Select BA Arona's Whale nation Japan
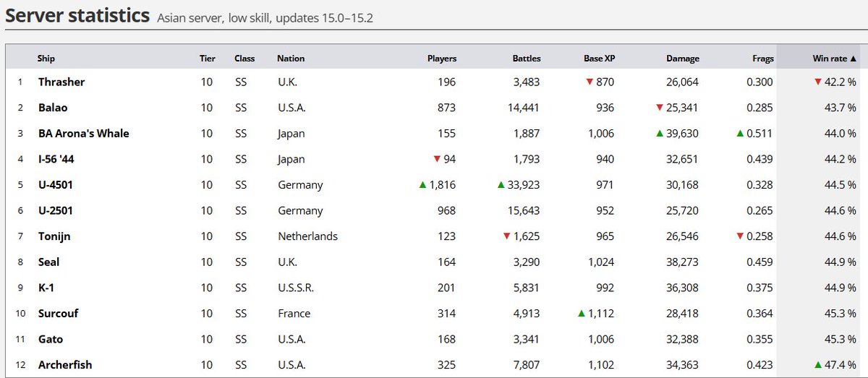Image resolution: width=868 pixels, height=378 pixels. [292, 134]
